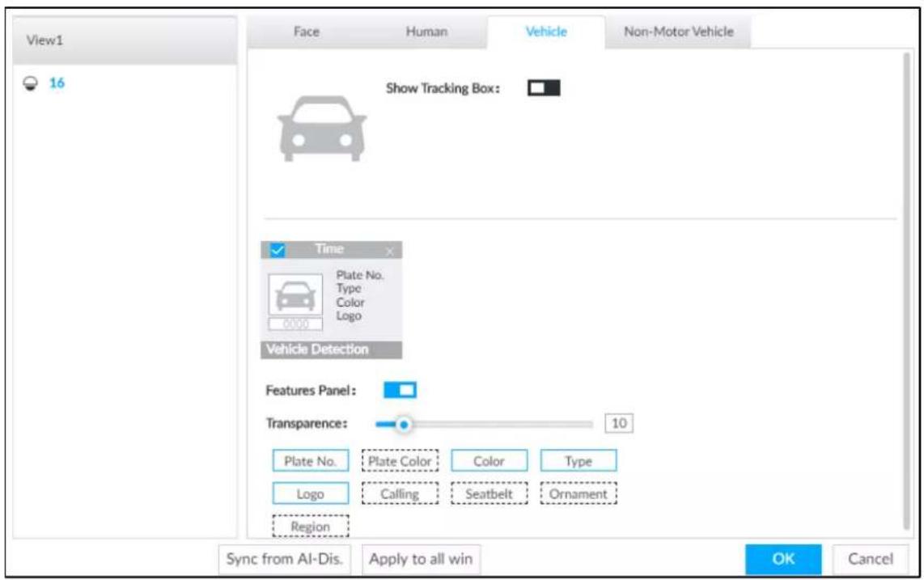Viewport: 924px width, 580px height.
Task: Confirm settings with OK button
Action: tap(783, 559)
